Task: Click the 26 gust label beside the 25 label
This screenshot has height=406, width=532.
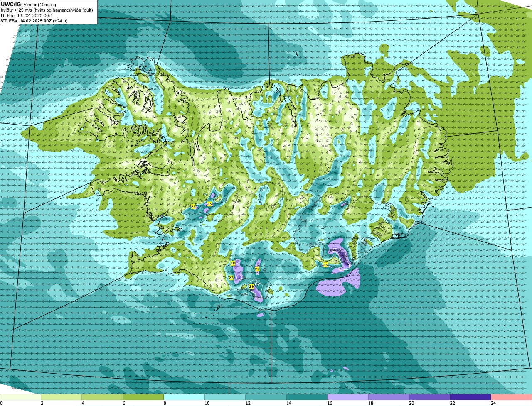Action: [193, 206]
